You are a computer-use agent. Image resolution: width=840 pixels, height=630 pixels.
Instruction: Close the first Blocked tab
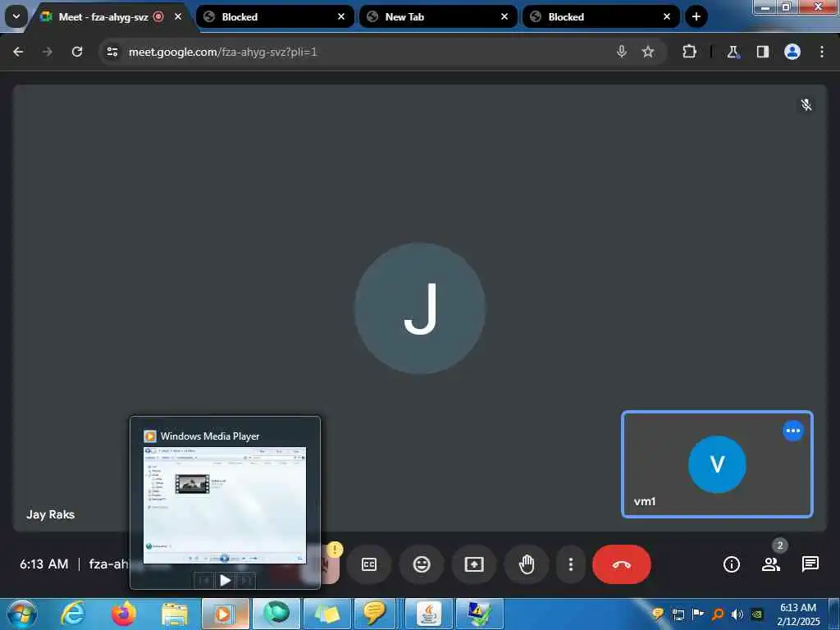coord(341,16)
